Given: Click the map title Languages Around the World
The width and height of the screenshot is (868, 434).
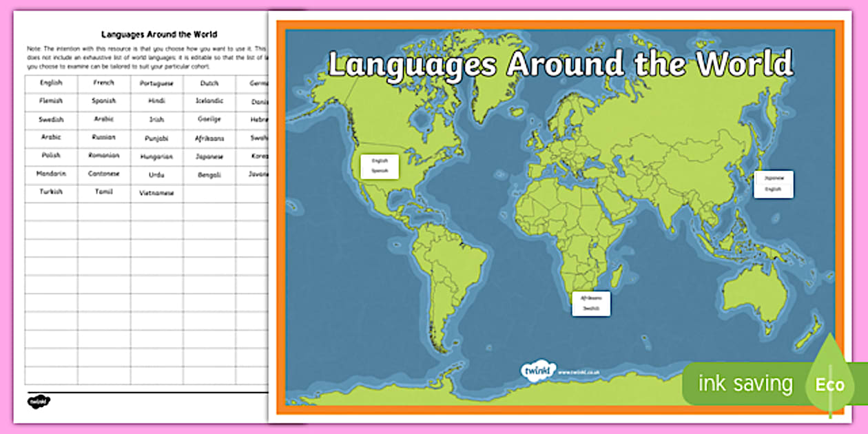Looking at the screenshot, I should click(560, 65).
